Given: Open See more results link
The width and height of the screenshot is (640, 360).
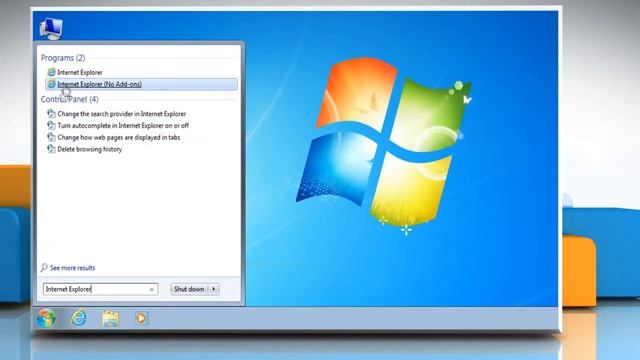Looking at the screenshot, I should [72, 268].
